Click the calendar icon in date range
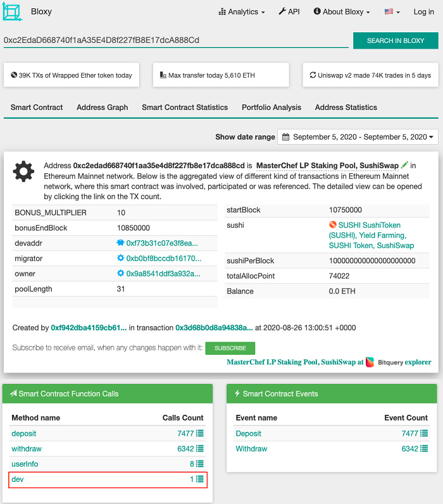 285,137
